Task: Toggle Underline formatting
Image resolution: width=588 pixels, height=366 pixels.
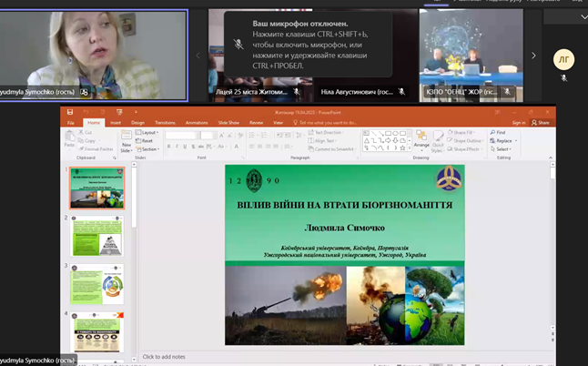Action: click(185, 147)
